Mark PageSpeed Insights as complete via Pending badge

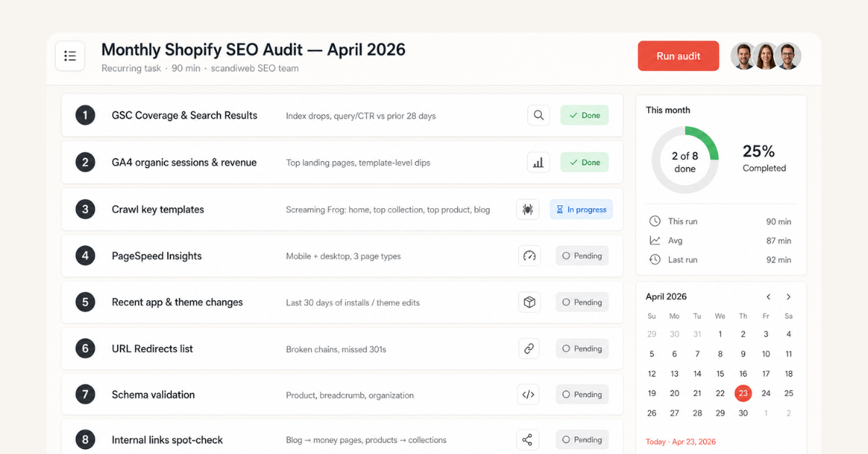pyautogui.click(x=582, y=255)
